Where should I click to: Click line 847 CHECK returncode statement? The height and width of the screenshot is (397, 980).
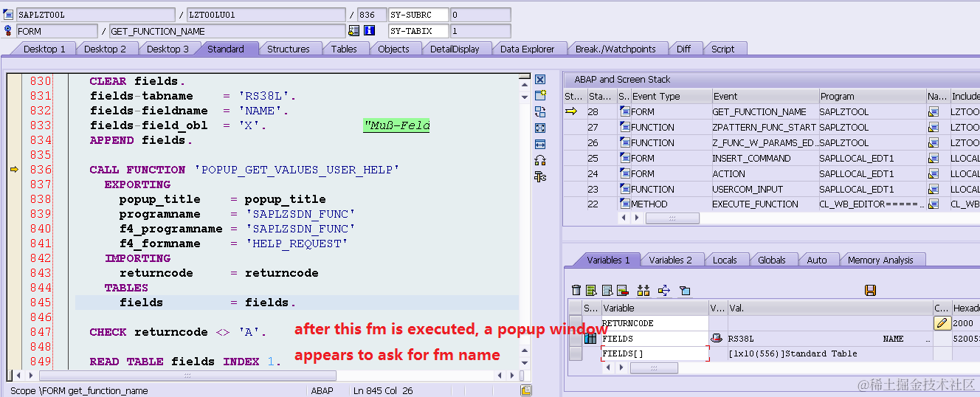178,332
